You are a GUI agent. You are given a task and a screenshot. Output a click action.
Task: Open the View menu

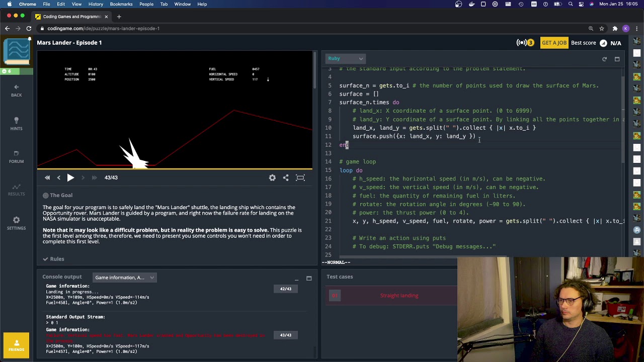tap(76, 4)
